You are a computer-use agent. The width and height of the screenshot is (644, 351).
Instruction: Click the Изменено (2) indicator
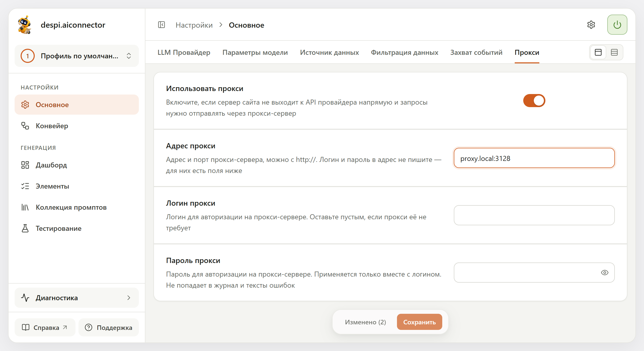[365, 322]
